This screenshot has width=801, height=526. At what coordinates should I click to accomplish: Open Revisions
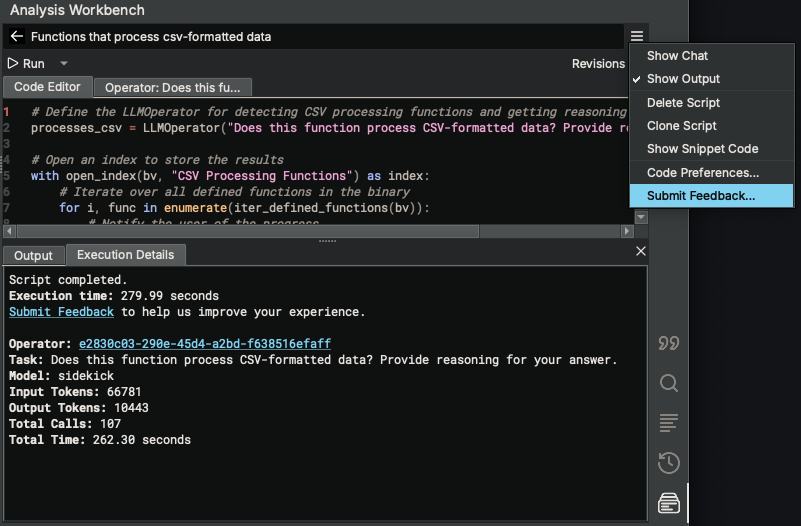[598, 64]
